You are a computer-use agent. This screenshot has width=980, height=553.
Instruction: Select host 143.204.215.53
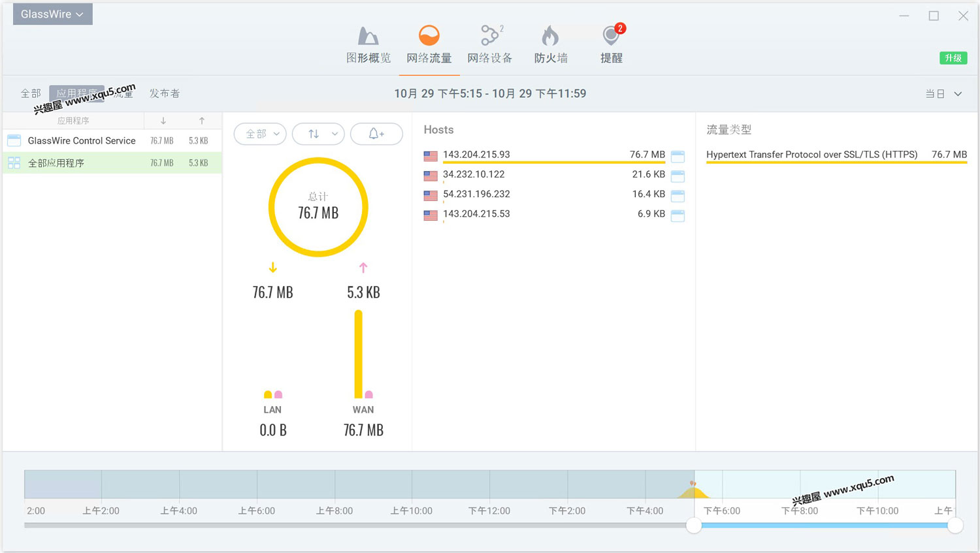[x=554, y=213]
